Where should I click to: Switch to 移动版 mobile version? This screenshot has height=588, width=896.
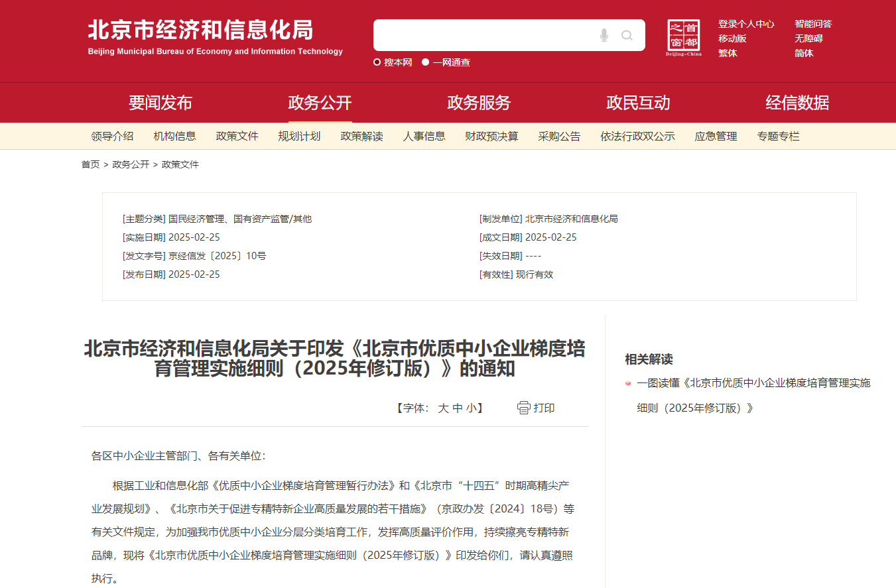tap(732, 38)
